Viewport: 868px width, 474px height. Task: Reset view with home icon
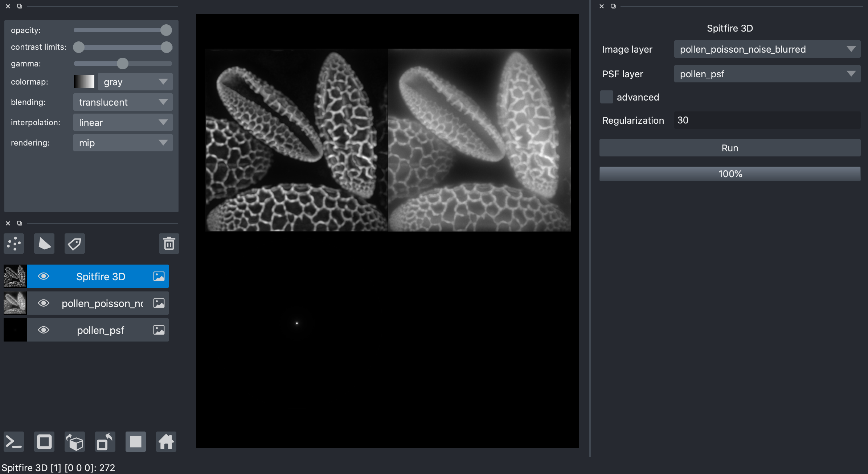click(x=166, y=442)
